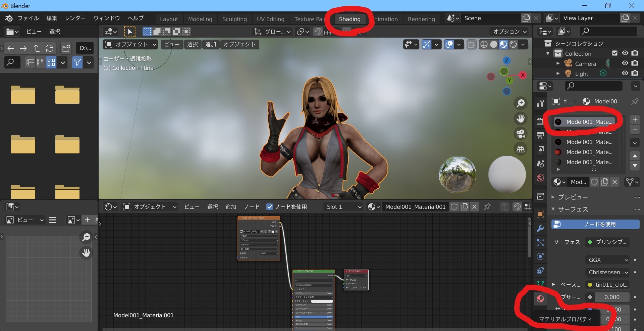Switch file browser to vertical list display

click(30, 62)
